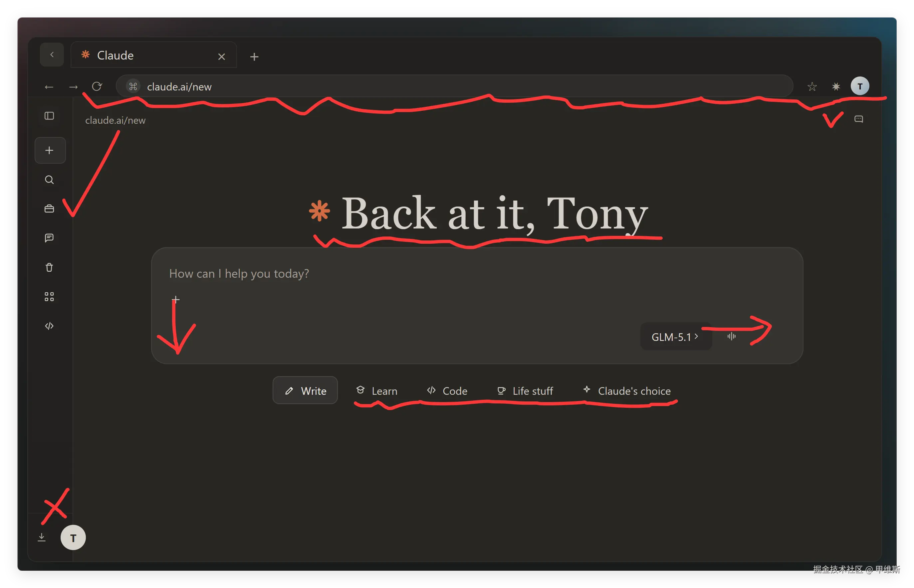Open chats history icon in sidebar
The width and height of the screenshot is (914, 588).
click(x=49, y=238)
